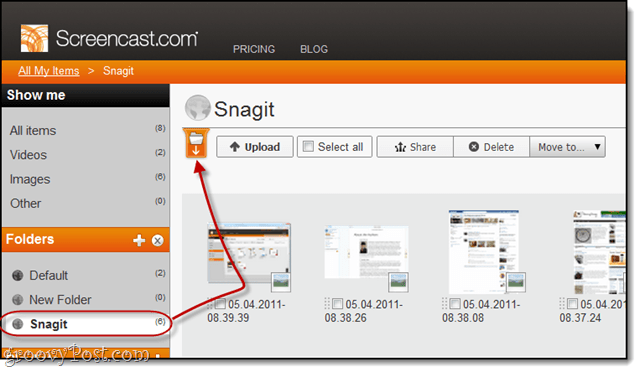
Task: Open the 05.04.2011-08.39.39 thumbnail
Action: pyautogui.click(x=249, y=254)
